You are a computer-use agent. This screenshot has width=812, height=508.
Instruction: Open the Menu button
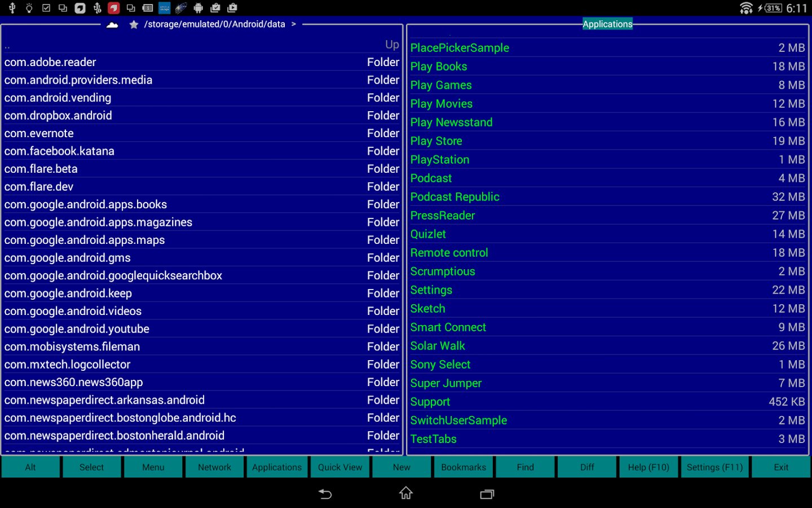click(x=153, y=467)
